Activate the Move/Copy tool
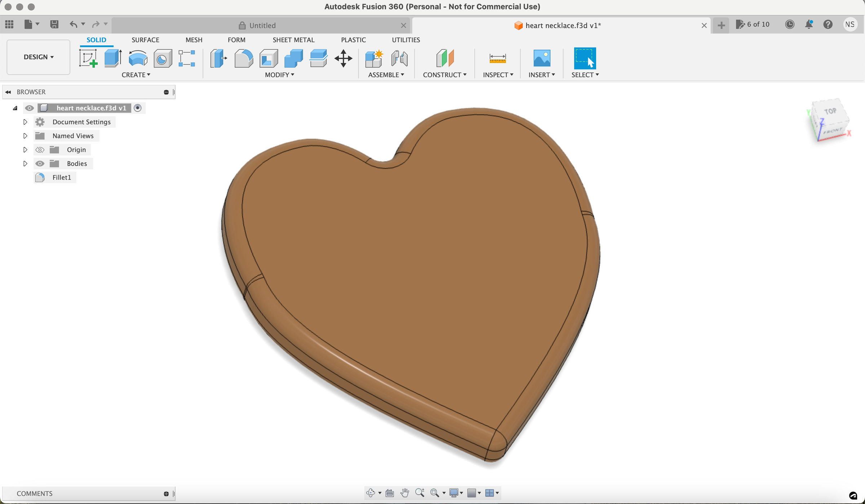865x504 pixels. 343,58
